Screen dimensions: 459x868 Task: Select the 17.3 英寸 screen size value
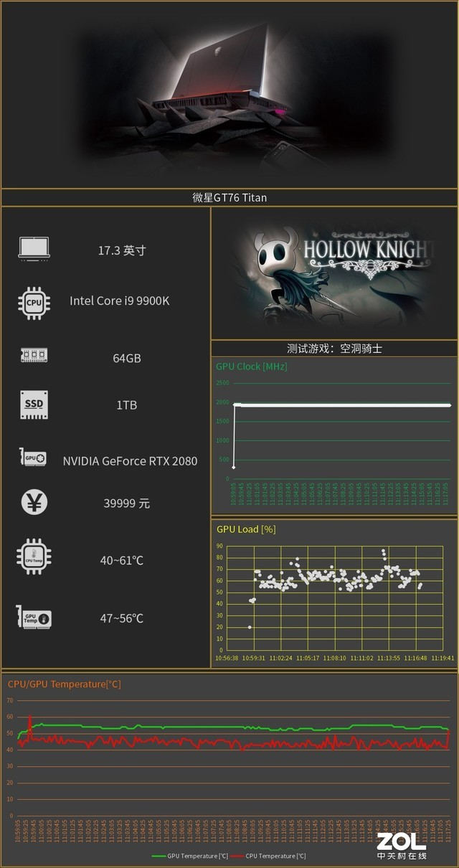[122, 250]
